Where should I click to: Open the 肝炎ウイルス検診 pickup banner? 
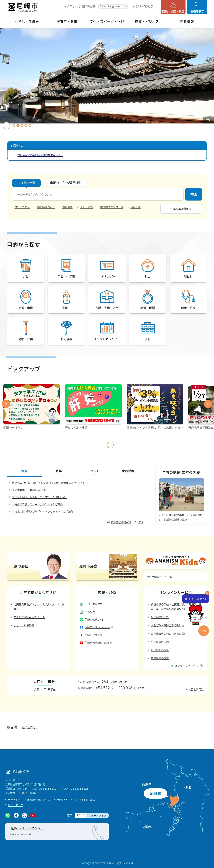(x=93, y=404)
